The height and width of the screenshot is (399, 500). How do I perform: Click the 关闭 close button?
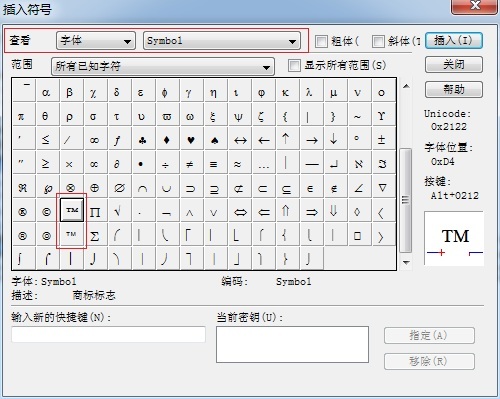pos(454,65)
